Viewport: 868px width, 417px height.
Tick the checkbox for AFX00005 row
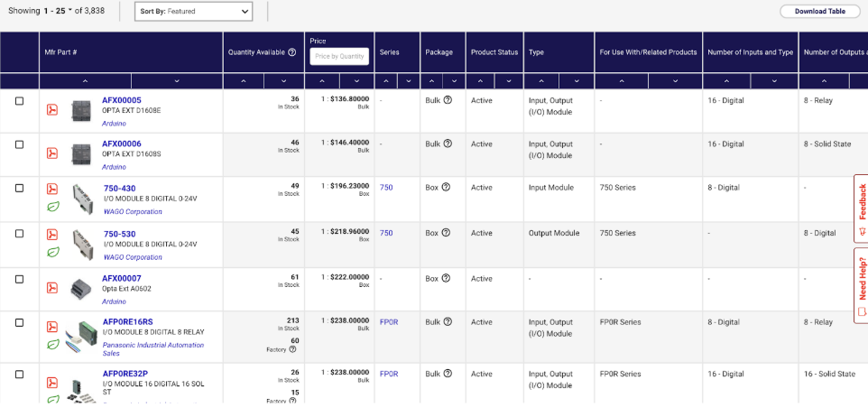(x=19, y=101)
